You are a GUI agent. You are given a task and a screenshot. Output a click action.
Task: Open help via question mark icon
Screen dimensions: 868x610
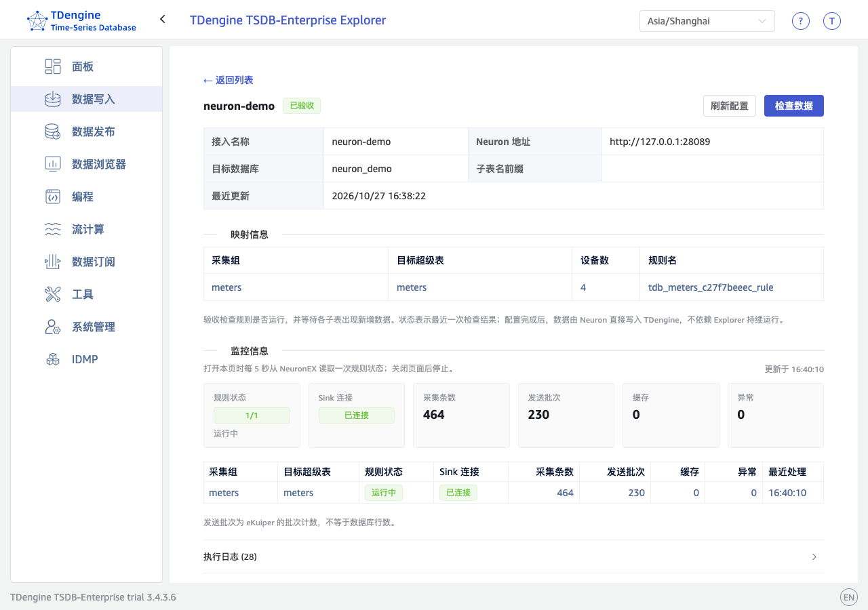[801, 21]
